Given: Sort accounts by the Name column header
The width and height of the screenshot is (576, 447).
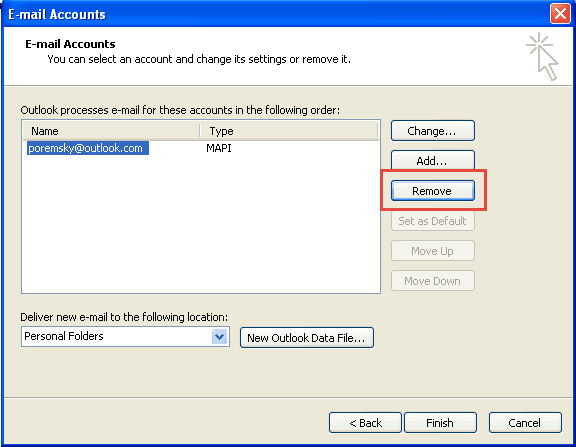Looking at the screenshot, I should (x=111, y=131).
